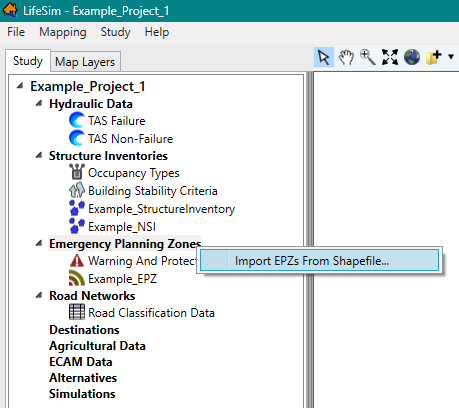Click the TAS Non-Failure wave icon
The image size is (459, 408).
[x=77, y=138]
